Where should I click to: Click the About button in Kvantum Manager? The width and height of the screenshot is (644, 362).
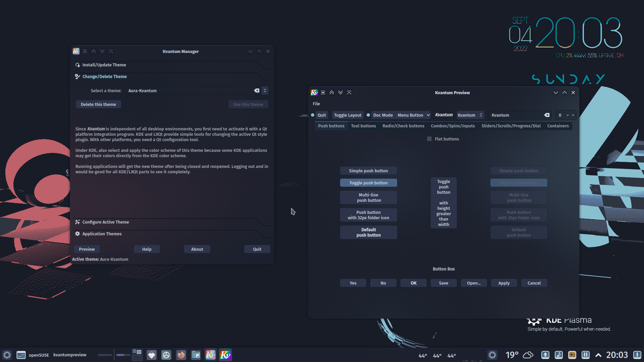[x=197, y=249]
